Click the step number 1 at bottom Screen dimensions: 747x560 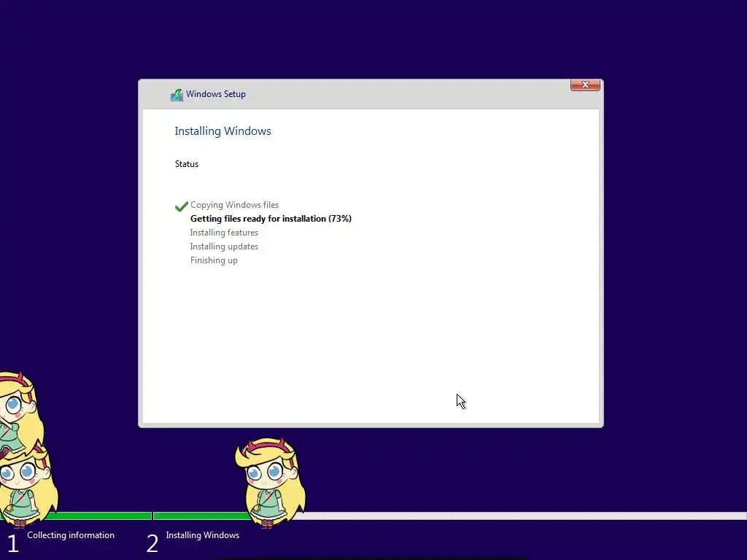pos(13,544)
